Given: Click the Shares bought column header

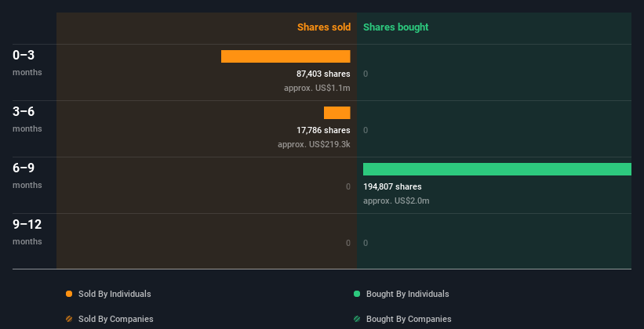Looking at the screenshot, I should [396, 27].
